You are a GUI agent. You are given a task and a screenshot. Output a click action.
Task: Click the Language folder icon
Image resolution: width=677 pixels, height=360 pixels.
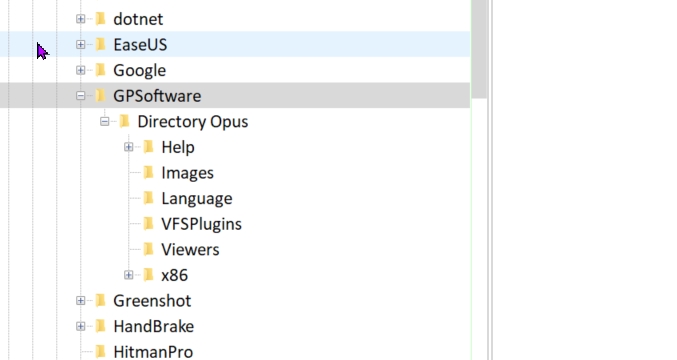149,198
